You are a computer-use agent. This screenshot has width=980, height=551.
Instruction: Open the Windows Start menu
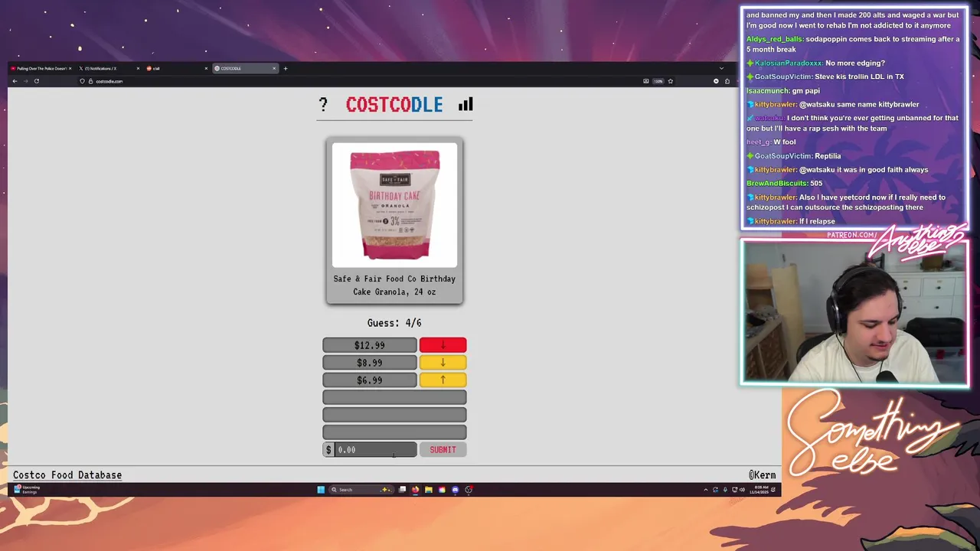(x=321, y=490)
